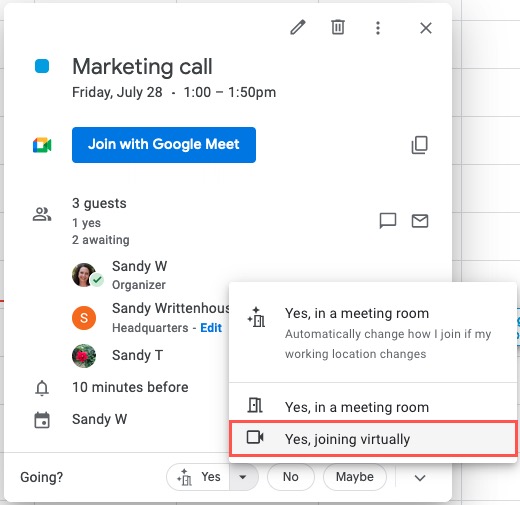Select 'Yes, joining virtually'
520x505 pixels.
(x=373, y=439)
